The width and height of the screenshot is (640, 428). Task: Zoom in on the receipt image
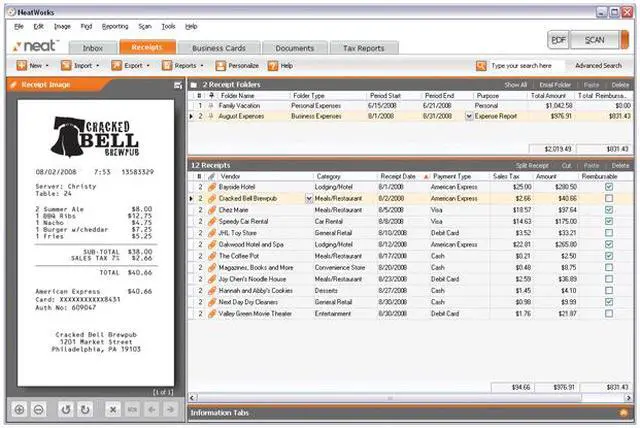19,409
